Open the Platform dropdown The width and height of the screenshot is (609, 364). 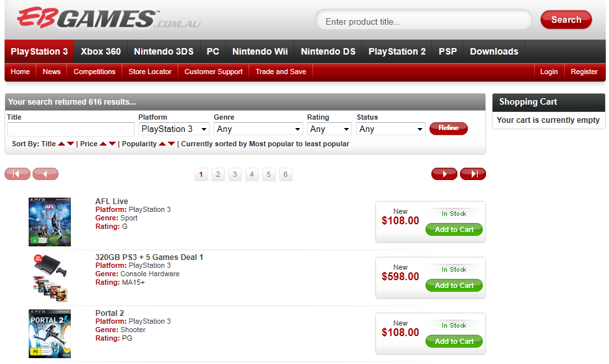click(x=173, y=129)
